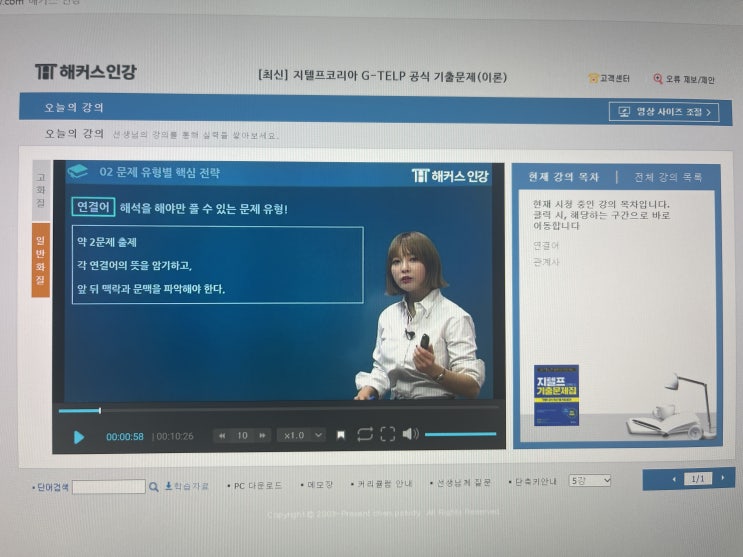This screenshot has width=743, height=557.
Task: Click the 지텔프 기출문제집 book thumbnail
Action: coord(556,395)
